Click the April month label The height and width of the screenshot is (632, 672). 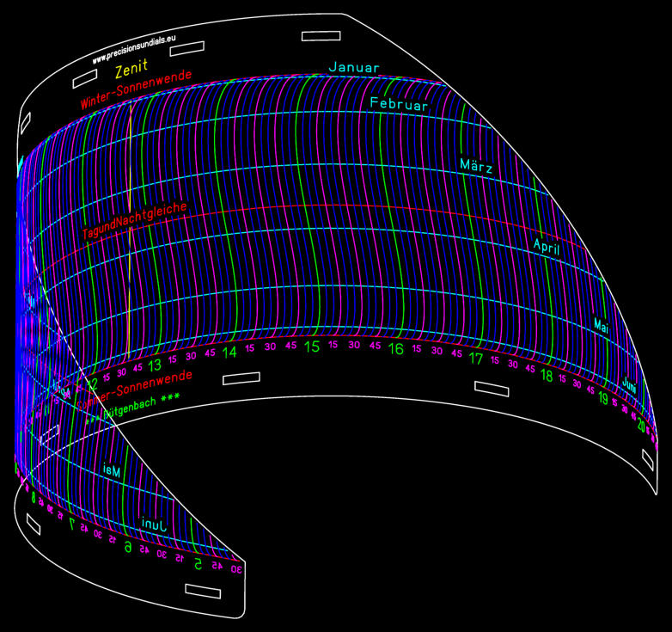coord(547,247)
